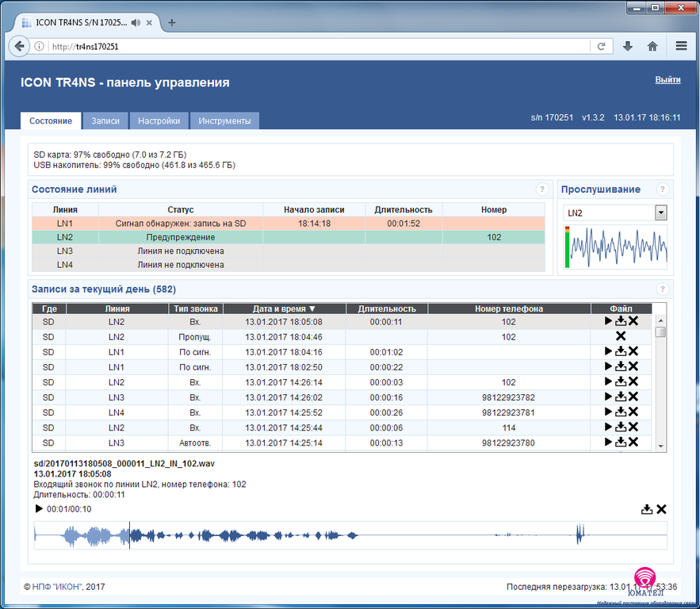Delete the recording from 98122923782

pyautogui.click(x=633, y=396)
